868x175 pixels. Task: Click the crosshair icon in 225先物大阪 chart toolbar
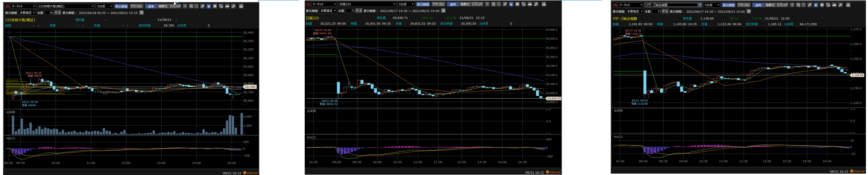pos(185,6)
